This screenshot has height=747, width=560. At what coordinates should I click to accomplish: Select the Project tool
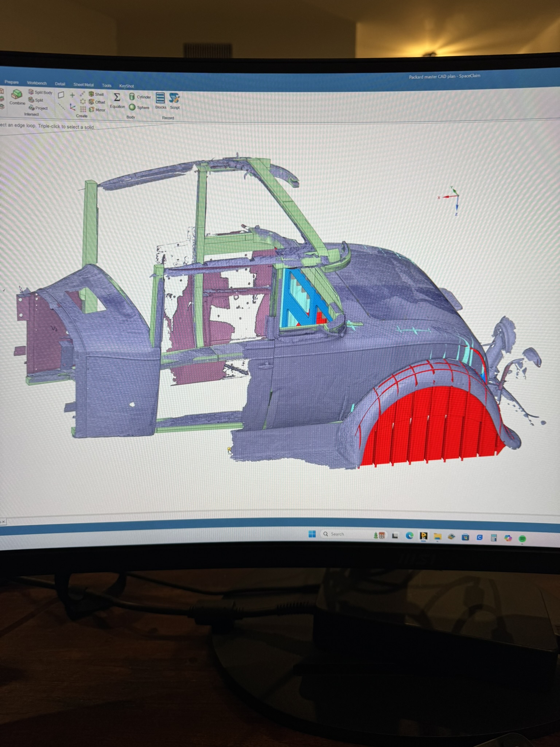point(38,108)
